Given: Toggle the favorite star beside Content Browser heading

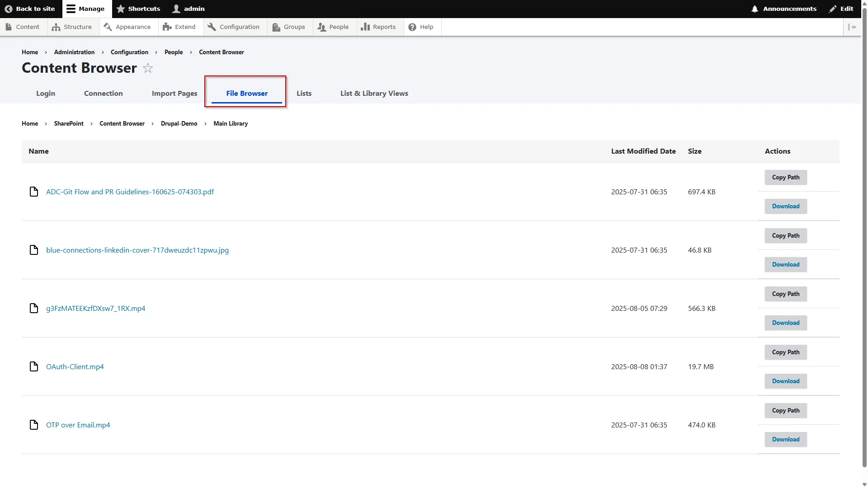Looking at the screenshot, I should coord(147,68).
